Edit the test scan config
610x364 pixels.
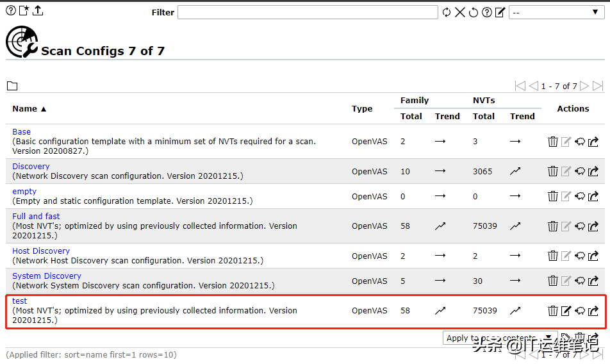(x=566, y=311)
